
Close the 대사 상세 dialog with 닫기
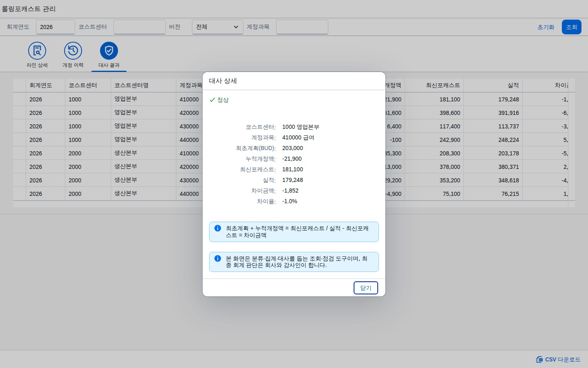[x=366, y=288]
